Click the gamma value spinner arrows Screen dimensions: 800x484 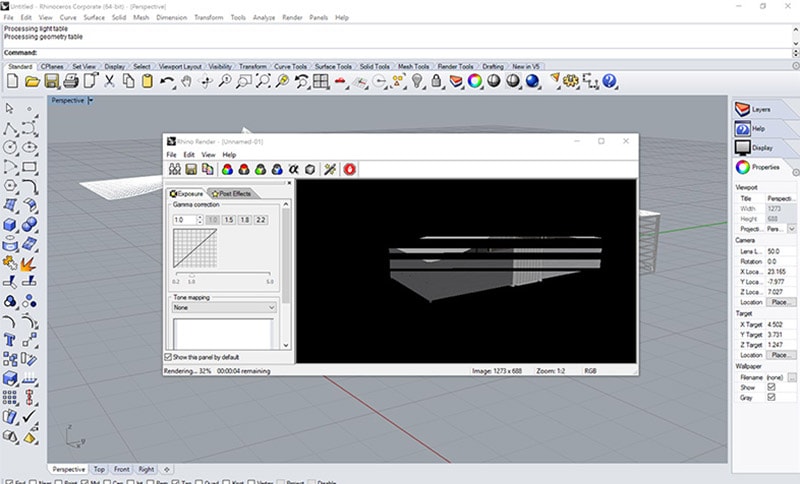[199, 220]
